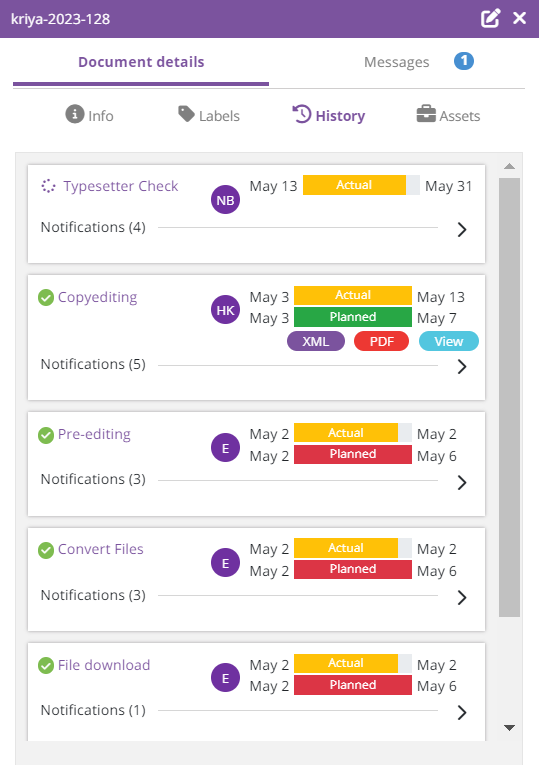Click the Copyediting green checkmark
The height and width of the screenshot is (765, 539).
pos(46,297)
